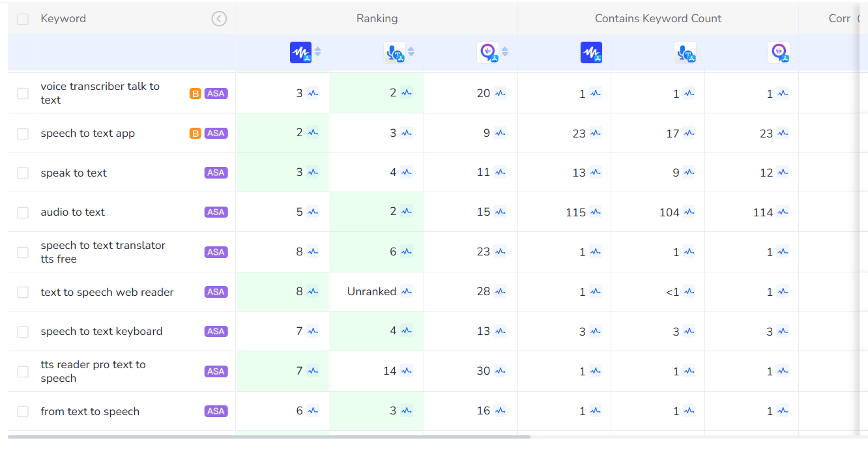
Task: Tick the checkbox for 'from text to speech'
Action: click(x=23, y=411)
